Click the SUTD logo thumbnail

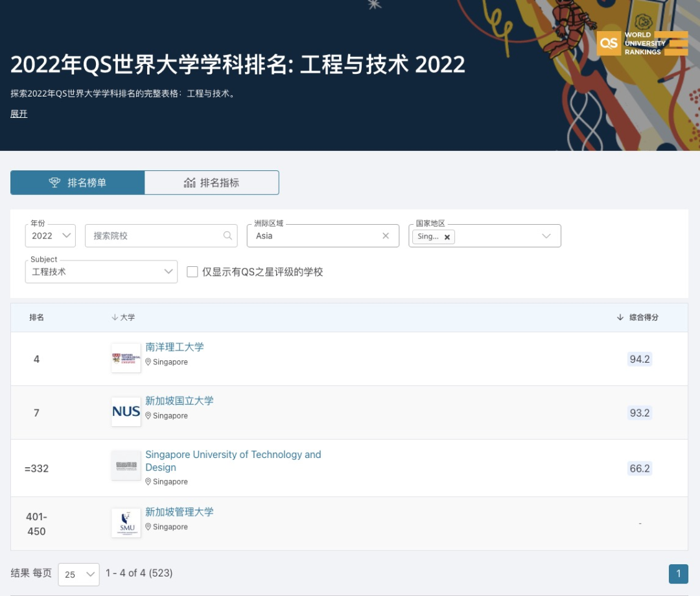point(126,466)
